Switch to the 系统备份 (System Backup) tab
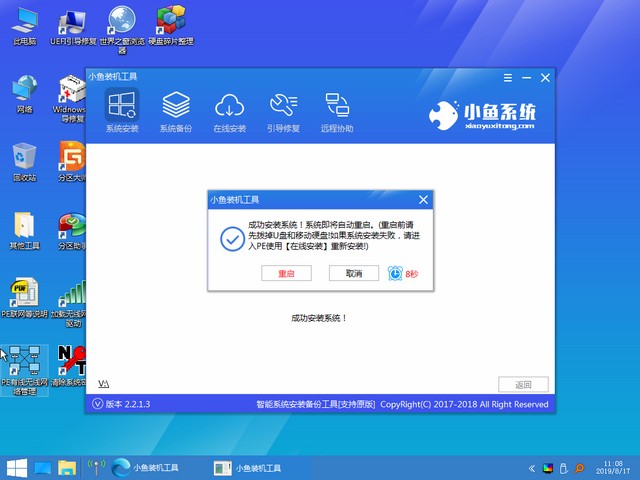 pos(176,110)
